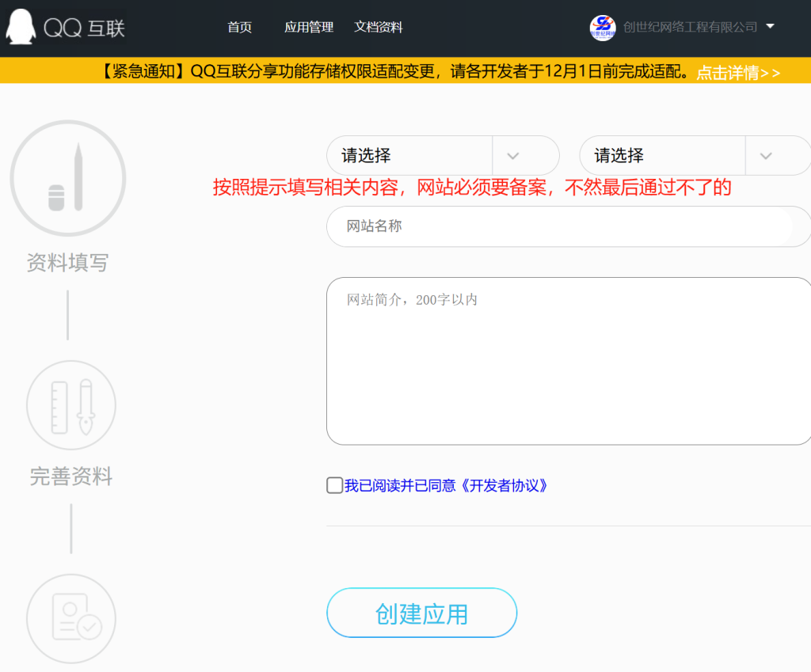The height and width of the screenshot is (672, 811).
Task: Check the 我已阅读并已同意 agreement checkbox
Action: pos(335,485)
